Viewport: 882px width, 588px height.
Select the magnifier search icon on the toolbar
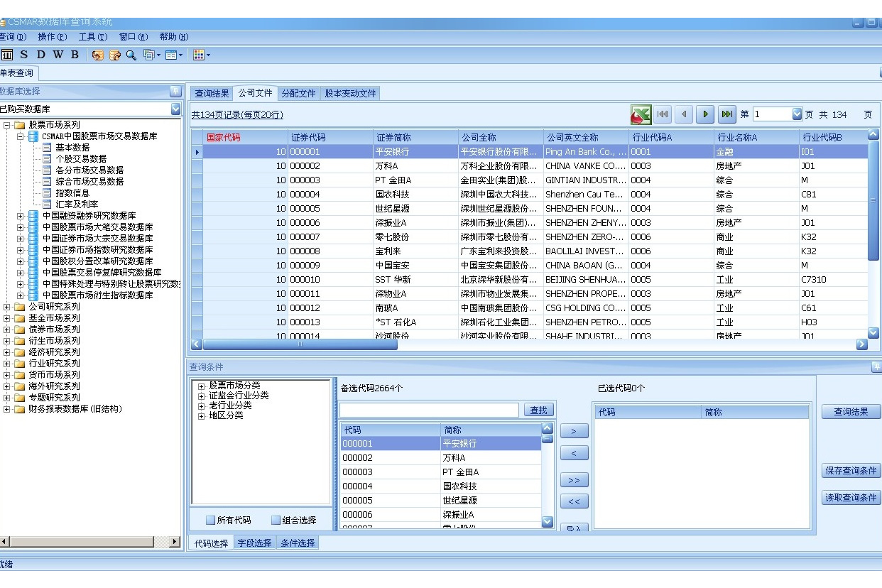[132, 55]
